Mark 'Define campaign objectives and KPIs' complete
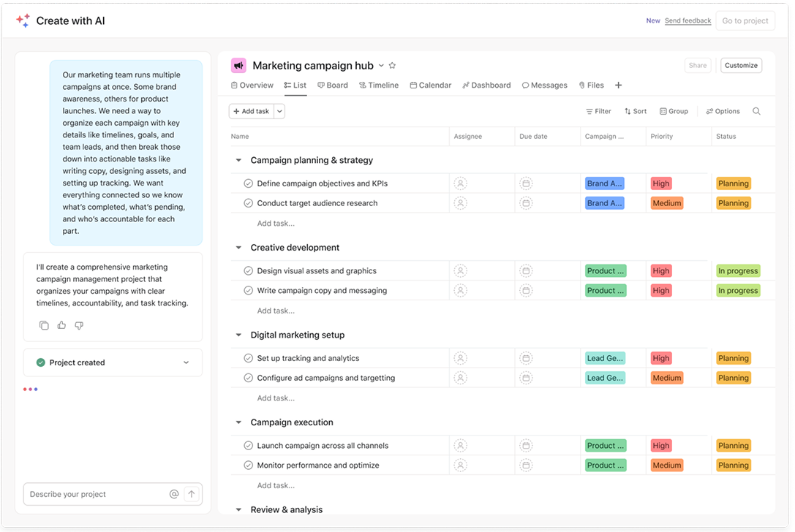The image size is (795, 532). [248, 183]
